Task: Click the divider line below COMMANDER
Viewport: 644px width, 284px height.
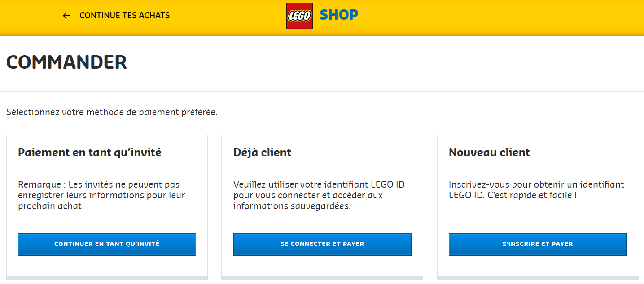Action: 322,92
